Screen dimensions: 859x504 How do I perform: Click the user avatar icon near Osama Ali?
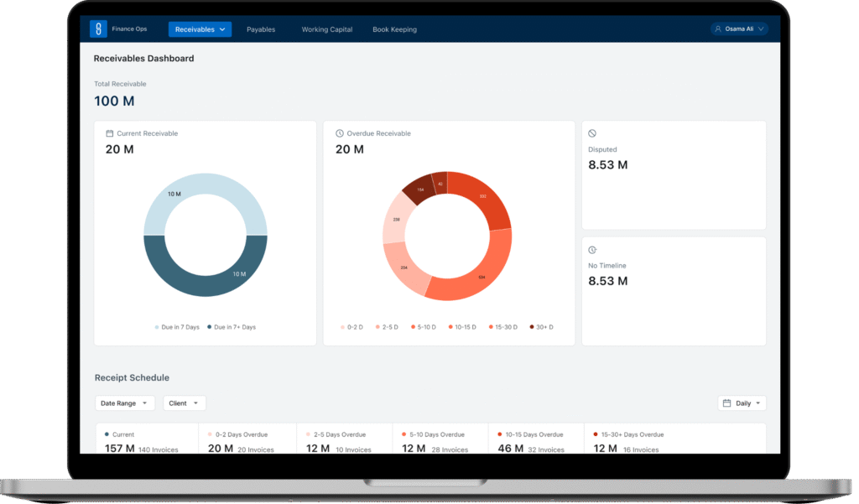tap(718, 29)
